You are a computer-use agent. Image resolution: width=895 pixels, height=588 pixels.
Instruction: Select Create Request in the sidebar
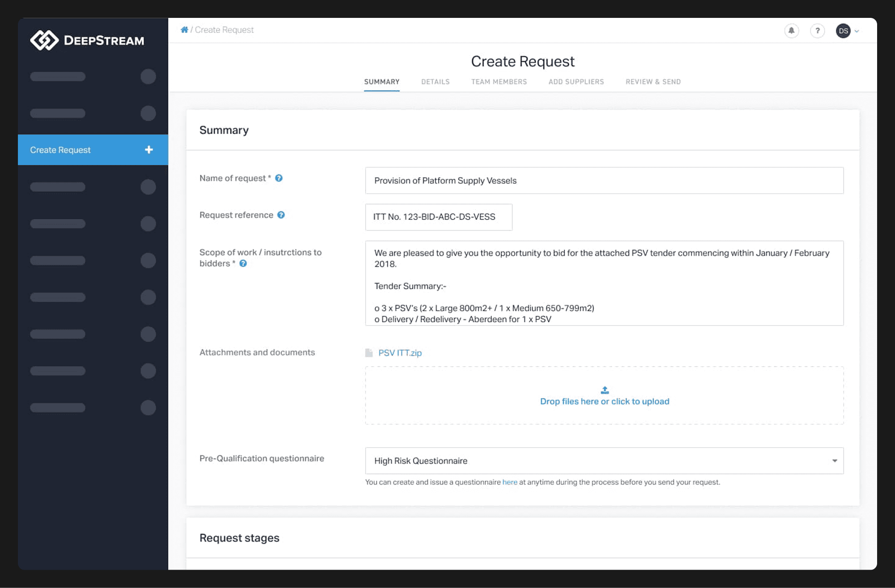[x=93, y=150]
